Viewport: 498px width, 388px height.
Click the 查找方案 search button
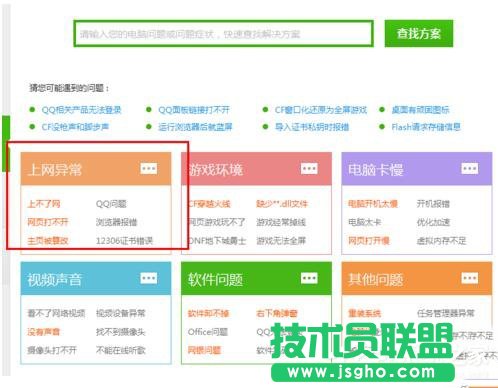click(419, 34)
